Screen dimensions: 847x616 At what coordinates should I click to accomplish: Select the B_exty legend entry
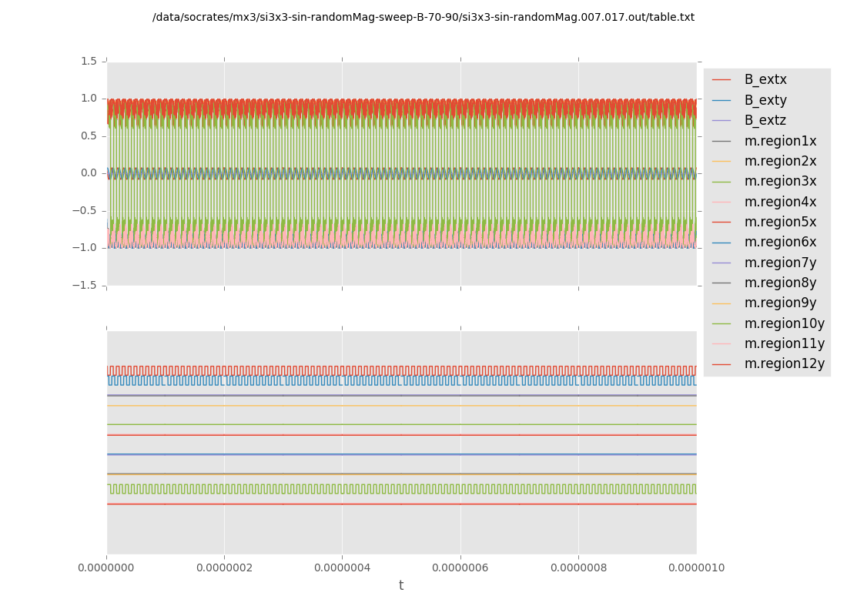point(765,100)
